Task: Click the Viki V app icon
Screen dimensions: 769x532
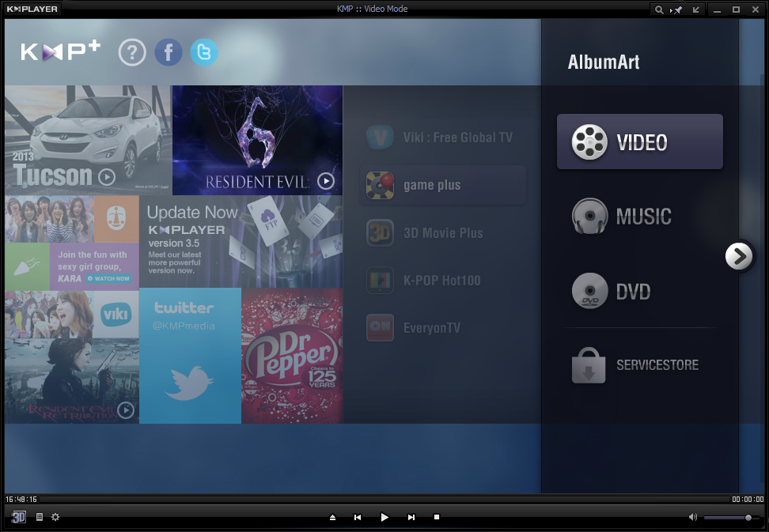Action: point(380,138)
